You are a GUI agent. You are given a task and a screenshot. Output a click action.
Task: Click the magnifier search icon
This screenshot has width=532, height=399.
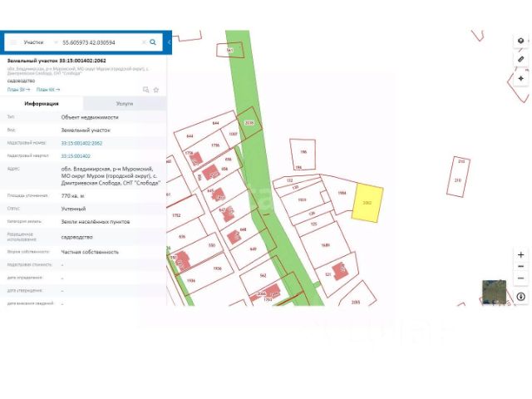point(153,42)
